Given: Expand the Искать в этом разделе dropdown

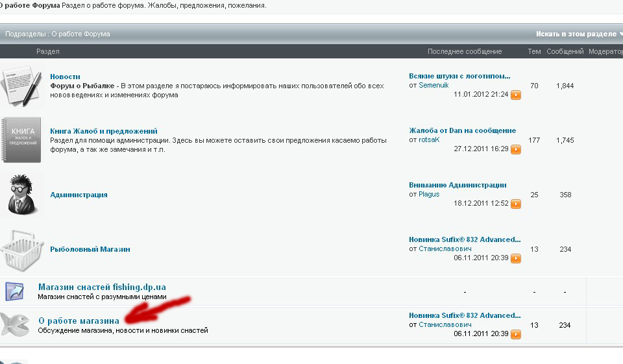Looking at the screenshot, I should [x=578, y=34].
